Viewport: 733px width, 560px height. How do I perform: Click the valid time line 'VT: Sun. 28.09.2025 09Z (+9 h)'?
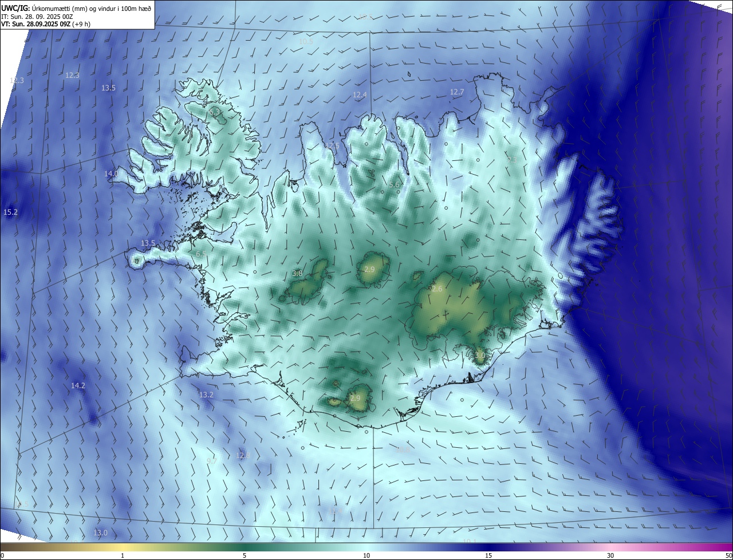[46, 23]
